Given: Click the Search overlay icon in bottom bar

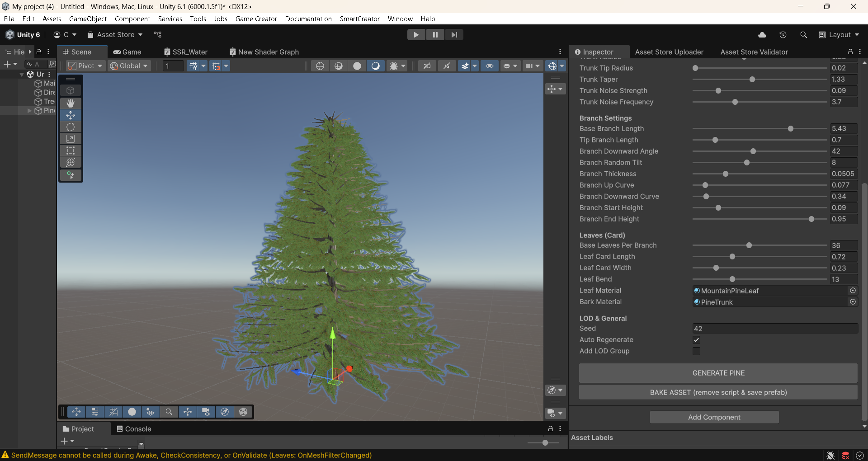Looking at the screenshot, I should (x=169, y=412).
